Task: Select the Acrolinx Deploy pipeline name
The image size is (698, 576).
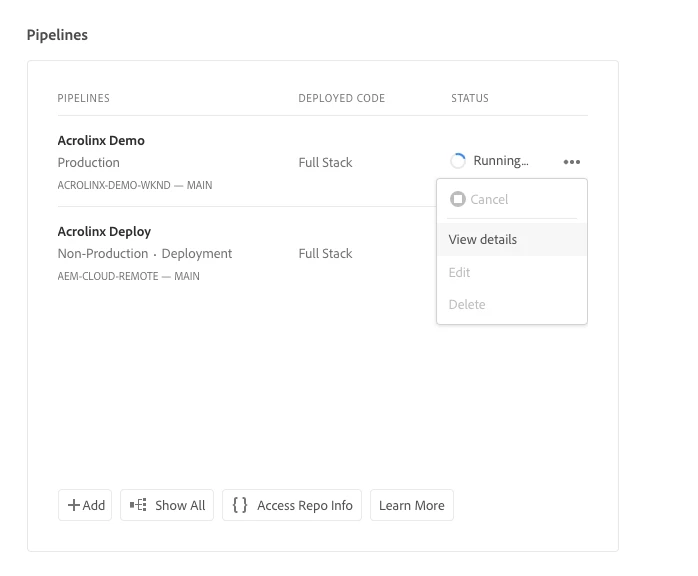Action: coord(104,231)
